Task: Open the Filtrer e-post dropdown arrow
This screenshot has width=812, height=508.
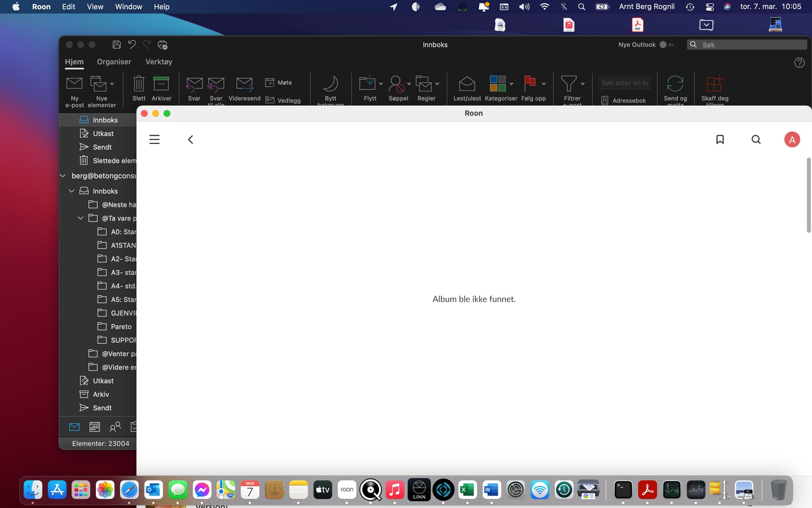Action: tap(583, 84)
